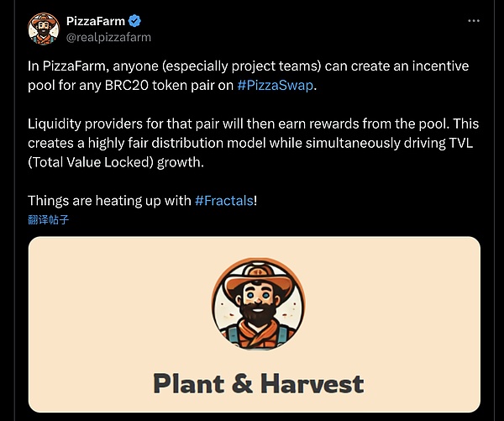Open the @realpizzafarm handle
This screenshot has height=421, width=504.
click(x=108, y=37)
